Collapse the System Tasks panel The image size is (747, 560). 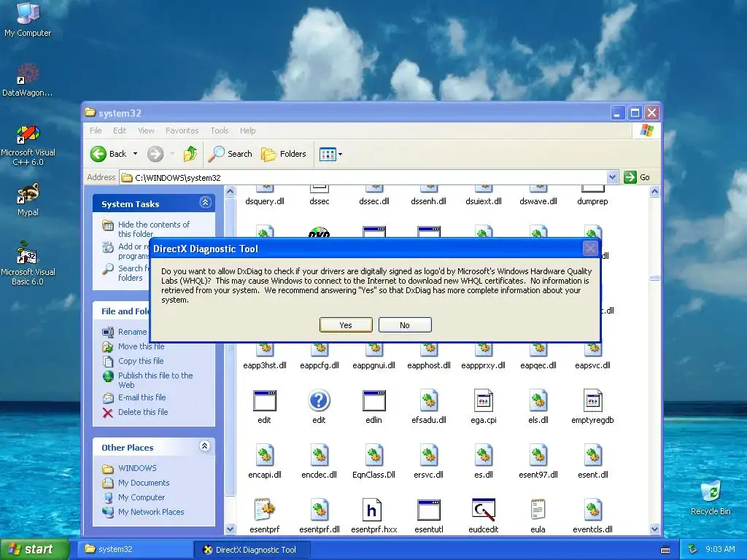(x=205, y=203)
